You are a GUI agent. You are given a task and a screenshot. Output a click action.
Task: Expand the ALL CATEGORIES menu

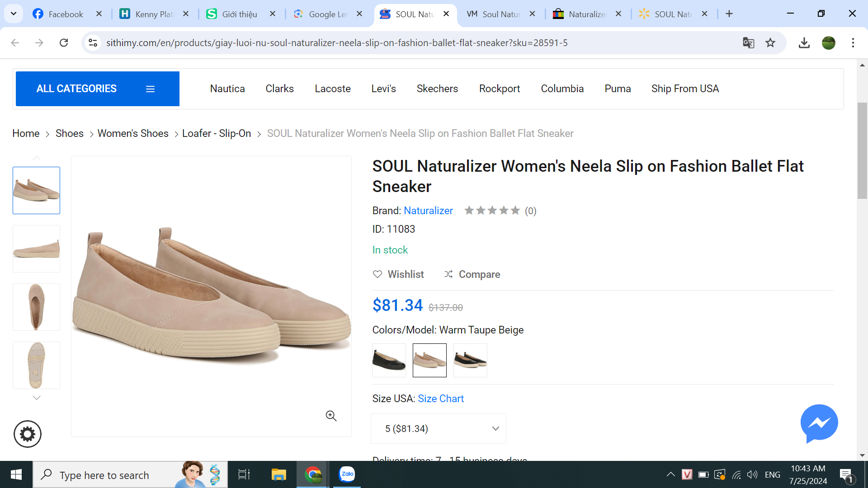(97, 89)
